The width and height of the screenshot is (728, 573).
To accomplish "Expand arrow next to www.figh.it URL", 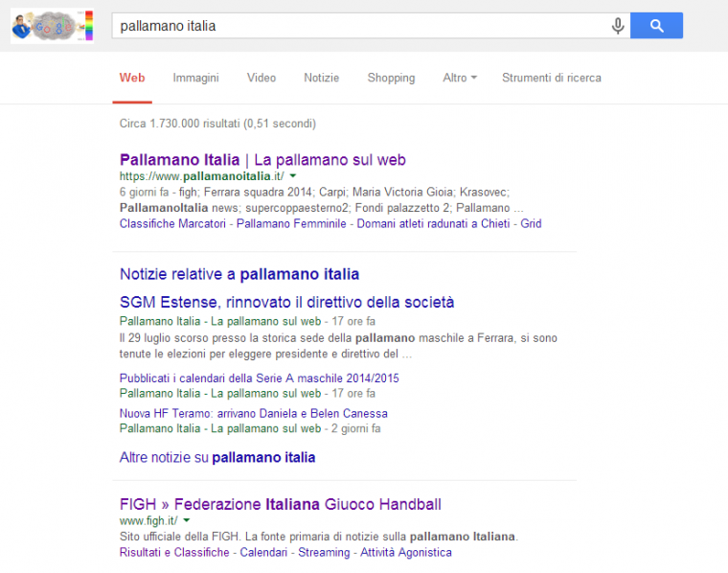I will pos(186,520).
